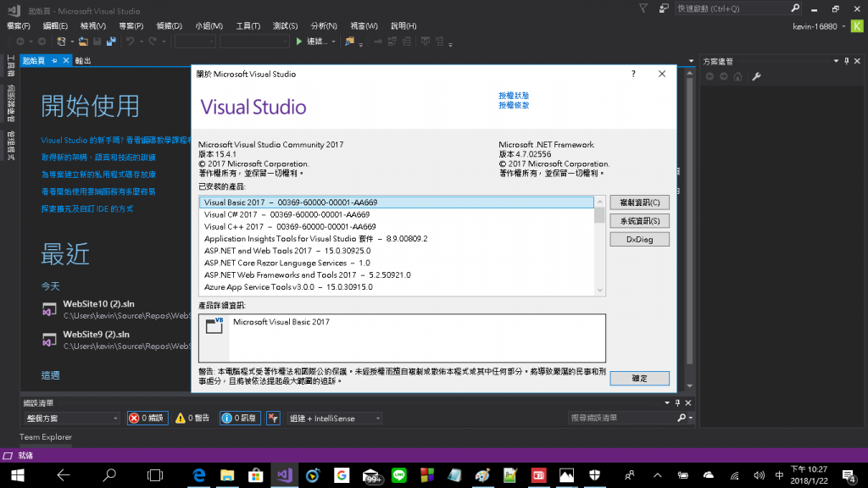The image size is (868, 488).
Task: Click the feedback icon in title bar
Action: point(664,8)
